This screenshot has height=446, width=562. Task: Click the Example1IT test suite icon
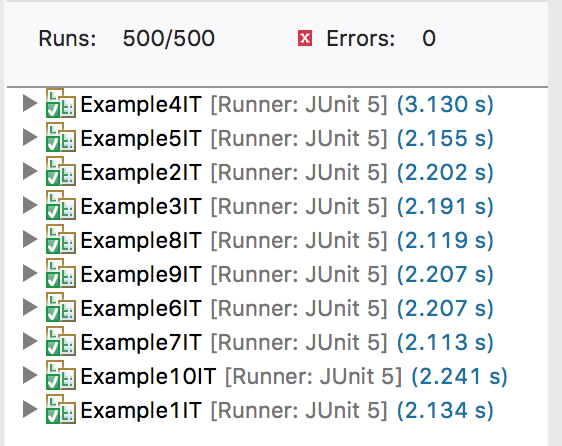(x=61, y=409)
